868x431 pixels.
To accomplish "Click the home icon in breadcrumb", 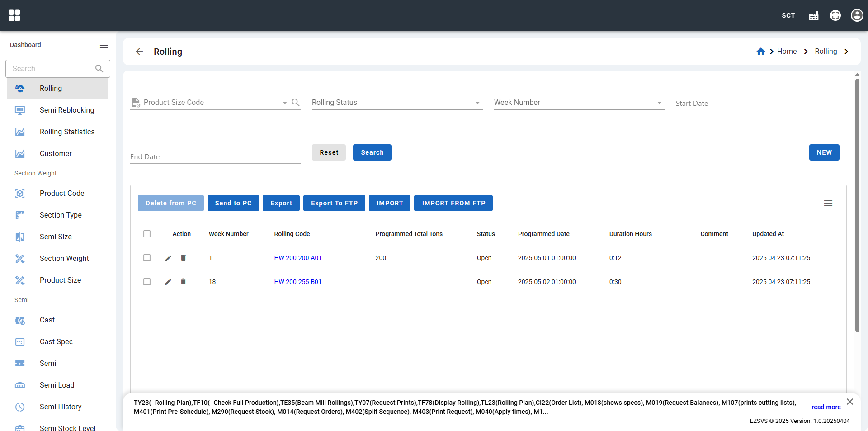I will point(761,52).
